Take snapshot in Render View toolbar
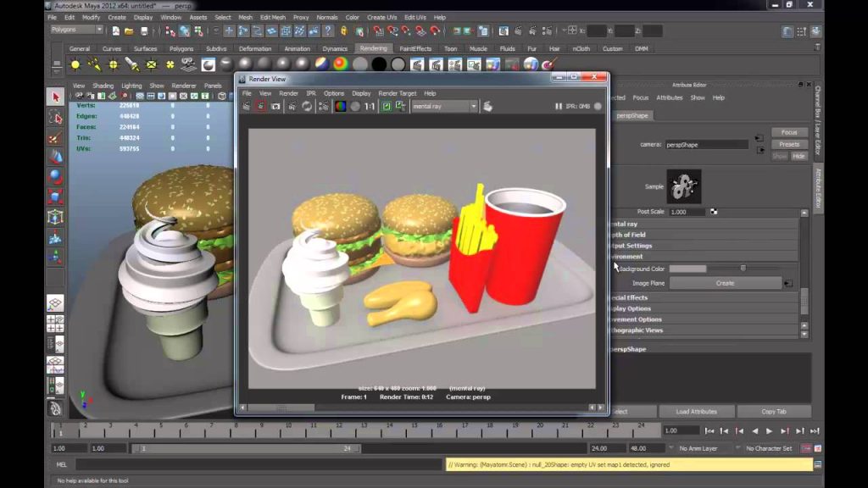The width and height of the screenshot is (868, 488). 275,106
